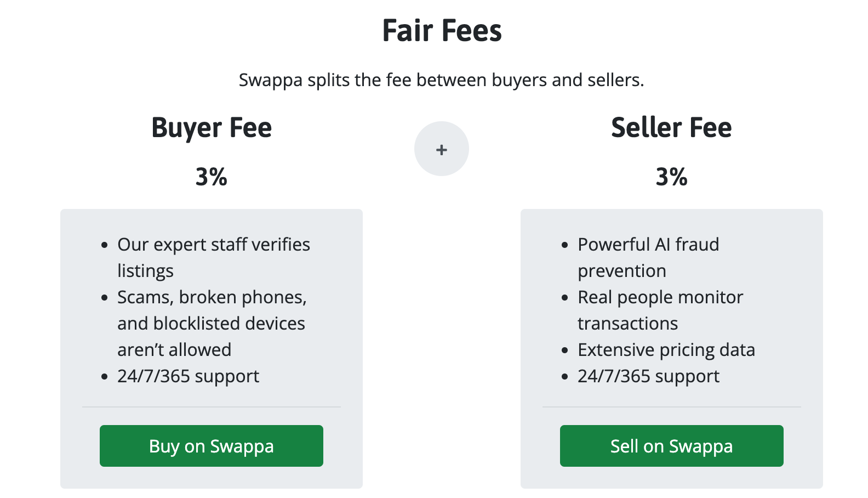The image size is (868, 498).
Task: Click the Buyer Fee gray info card
Action: pyautogui.click(x=211, y=348)
